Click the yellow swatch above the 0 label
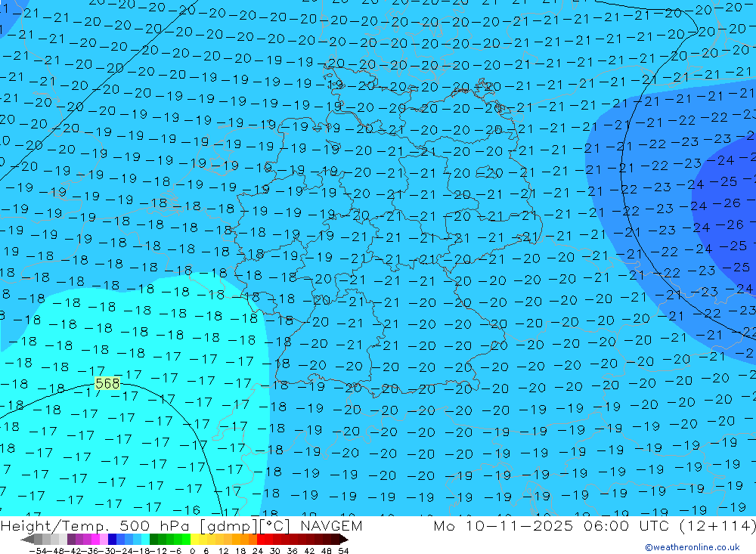The image size is (756, 554). point(194,539)
